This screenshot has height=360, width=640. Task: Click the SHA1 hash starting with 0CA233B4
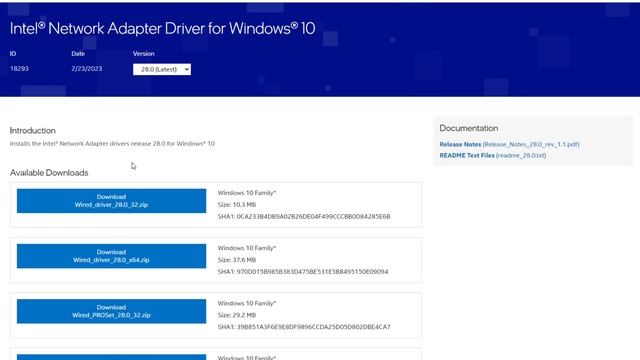tap(304, 216)
